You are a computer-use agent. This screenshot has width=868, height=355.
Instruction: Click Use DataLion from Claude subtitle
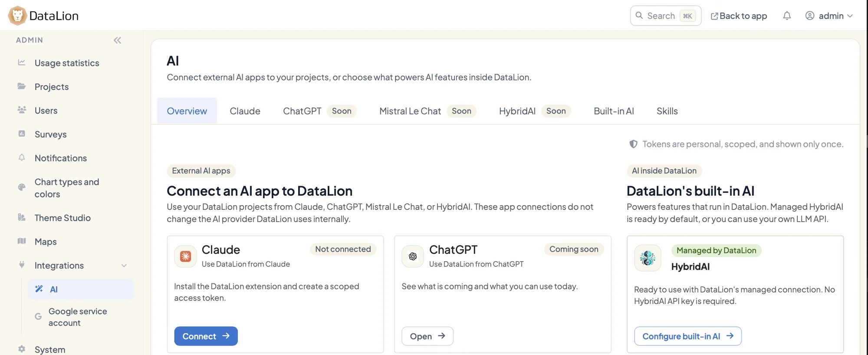click(x=246, y=264)
